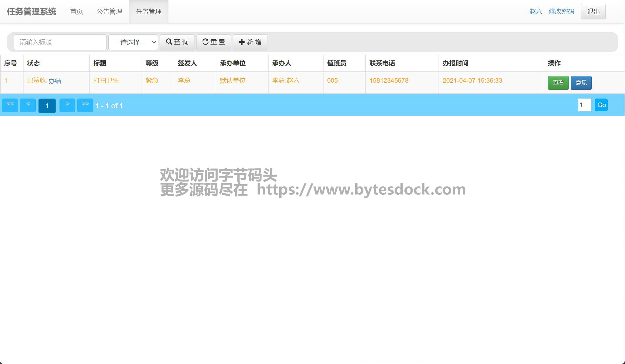
Task: Click the blue 意见 button
Action: [581, 83]
